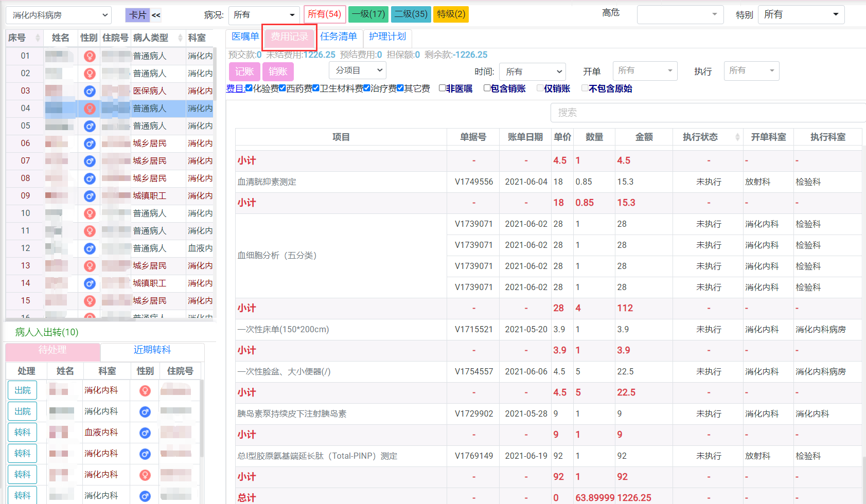Switch to the 近期转科 tab

tap(151, 350)
